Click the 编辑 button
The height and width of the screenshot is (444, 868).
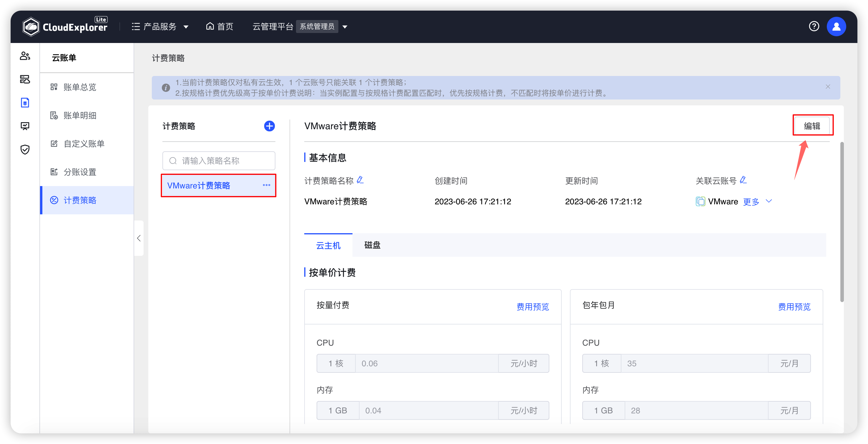coord(812,126)
